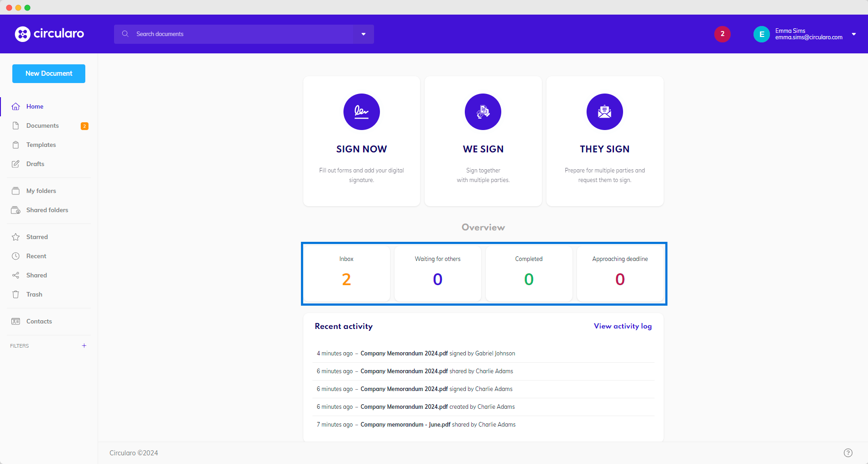Open Shared folders in sidebar
The width and height of the screenshot is (868, 464).
tap(47, 210)
